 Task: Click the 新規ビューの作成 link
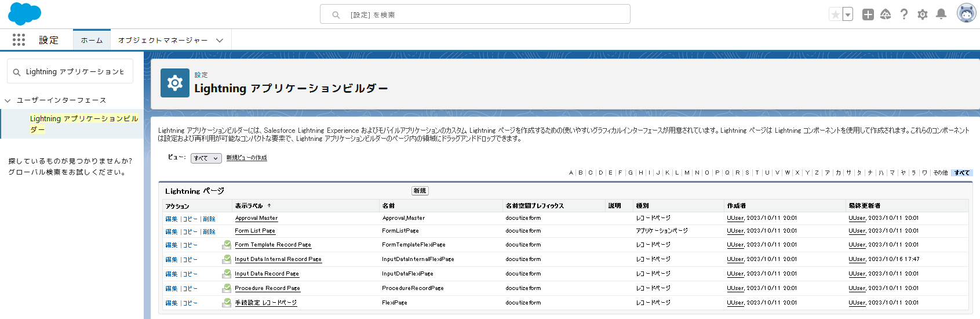tap(246, 158)
